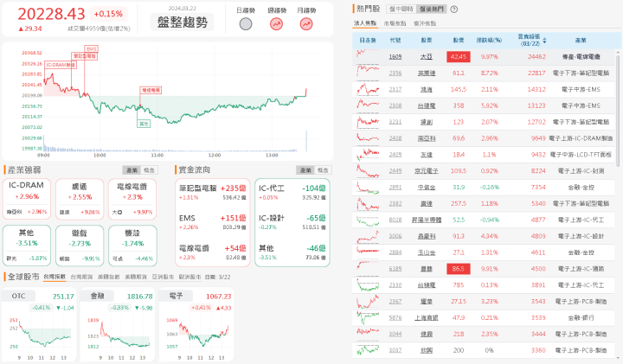
Task: Open mini trend chart for stock 2317
Action: [368, 89]
